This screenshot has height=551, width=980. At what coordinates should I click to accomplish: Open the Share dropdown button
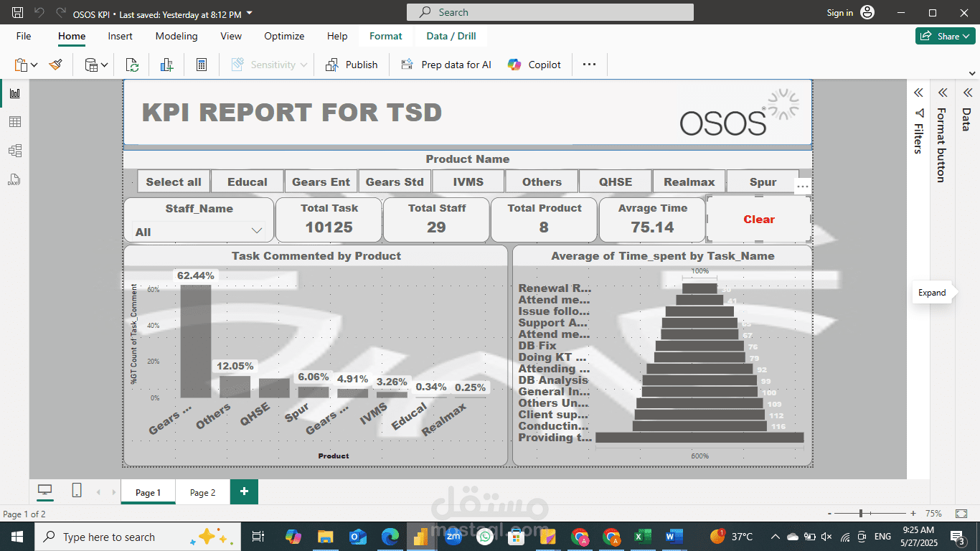(x=945, y=36)
